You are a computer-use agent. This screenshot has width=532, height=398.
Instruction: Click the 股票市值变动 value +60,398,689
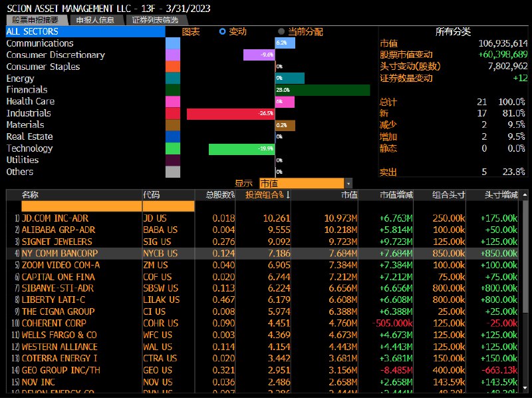pyautogui.click(x=503, y=55)
